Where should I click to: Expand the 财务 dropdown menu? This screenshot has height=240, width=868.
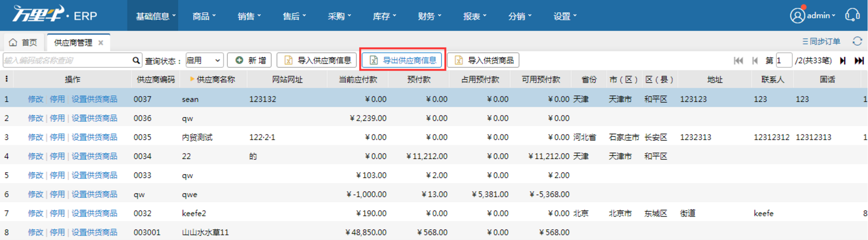pos(430,16)
